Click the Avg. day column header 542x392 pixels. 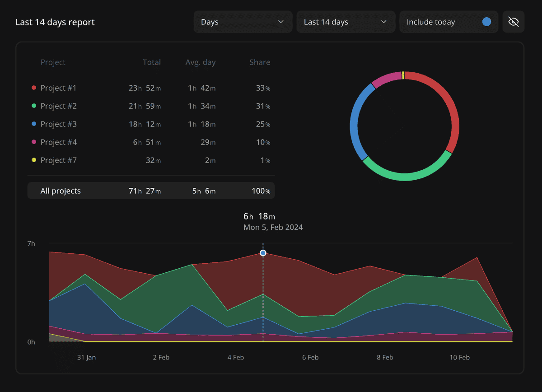pos(201,62)
